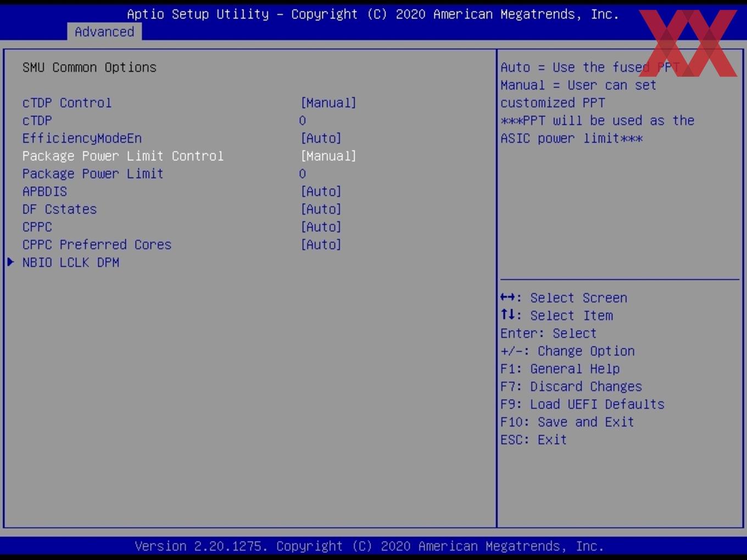This screenshot has width=747, height=560.
Task: Click the Select Item arrows hint
Action: pos(556,315)
